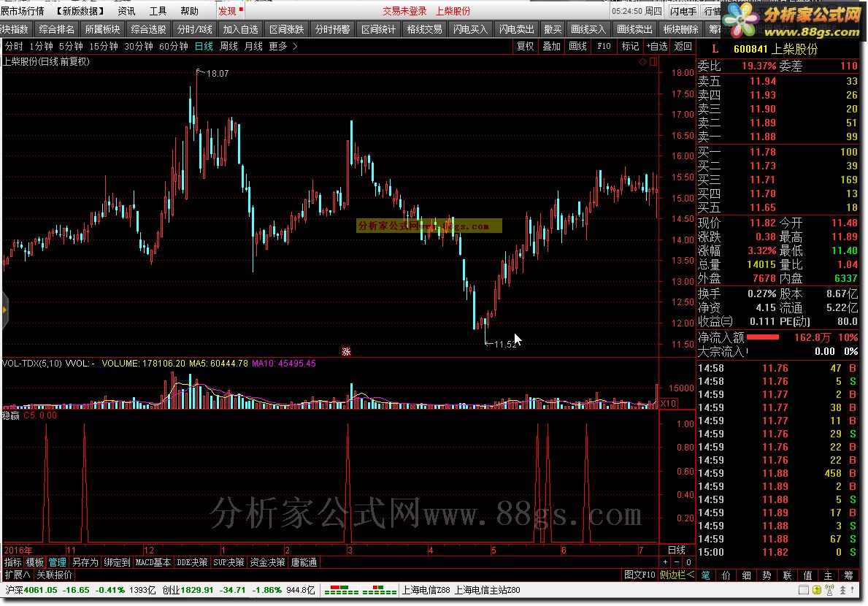Click the +自选 add-to-watchlist button

[656, 47]
